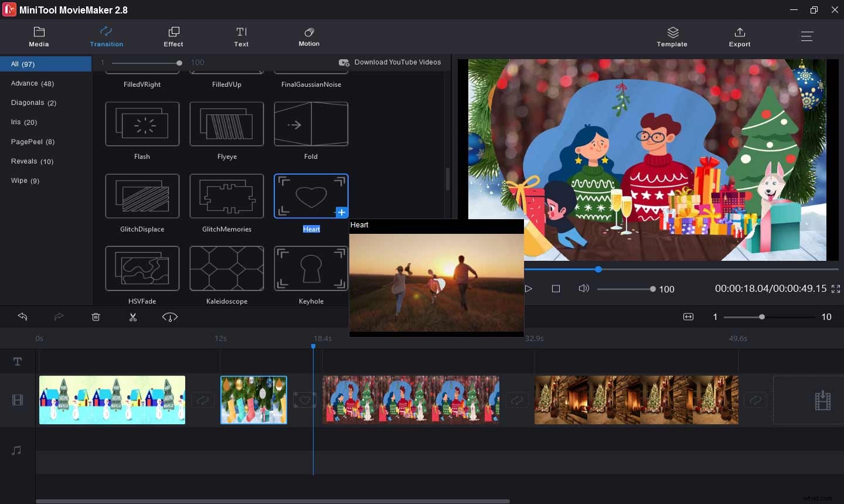The image size is (844, 504).
Task: Select the Split scissors tool
Action: click(x=133, y=317)
